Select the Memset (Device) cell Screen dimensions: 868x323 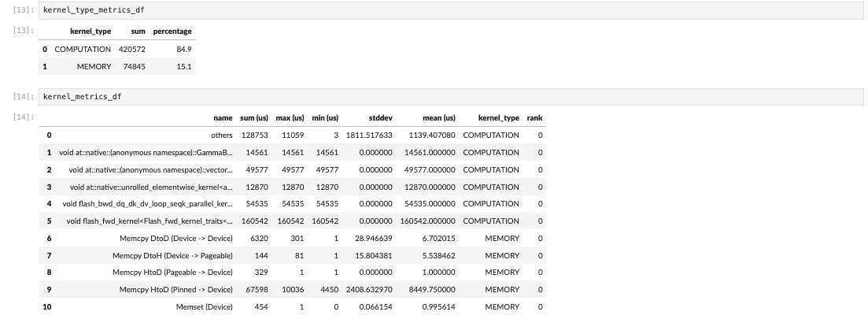[205, 307]
